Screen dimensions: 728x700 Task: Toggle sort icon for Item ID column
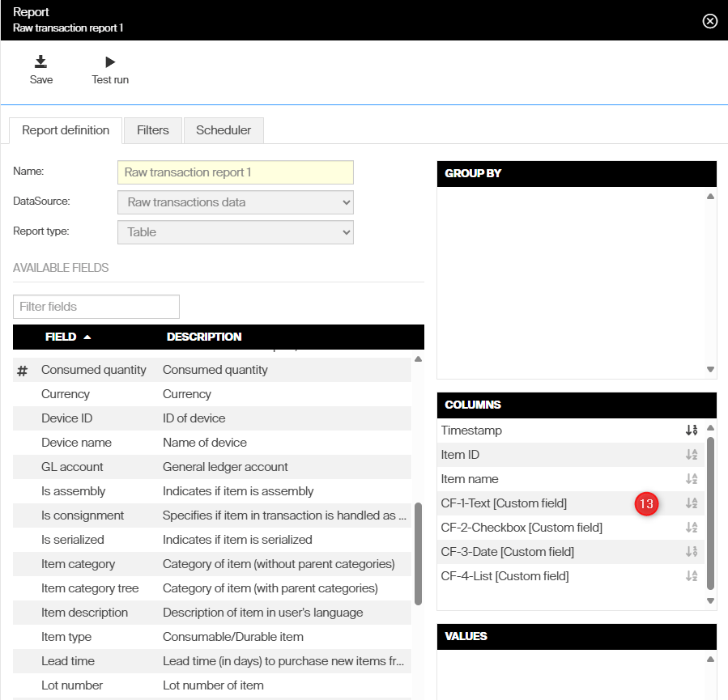pyautogui.click(x=691, y=455)
